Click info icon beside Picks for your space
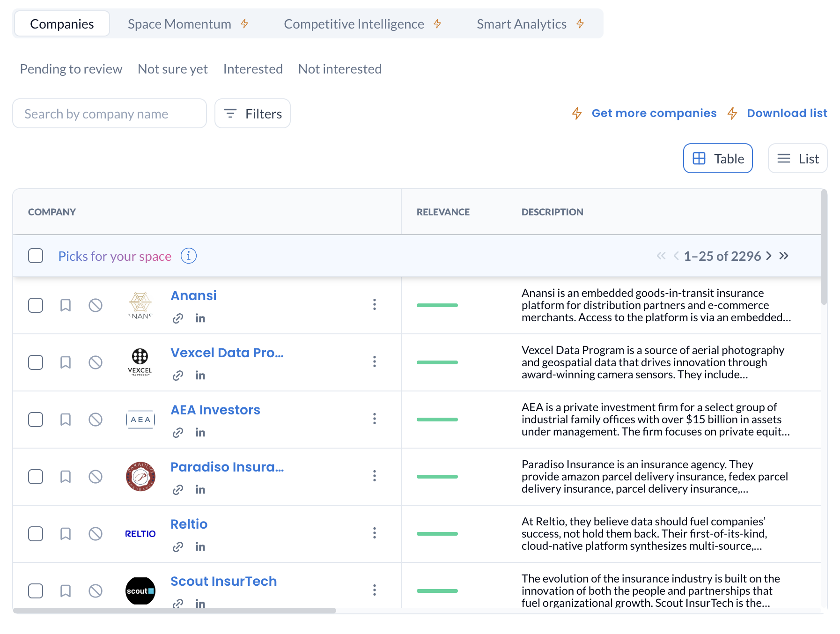This screenshot has height=634, width=840. (x=189, y=256)
